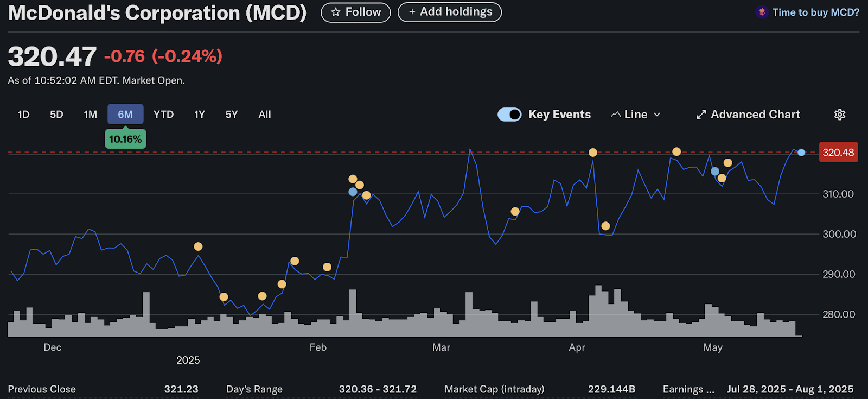Open the Time to buy MCD? link

(816, 12)
